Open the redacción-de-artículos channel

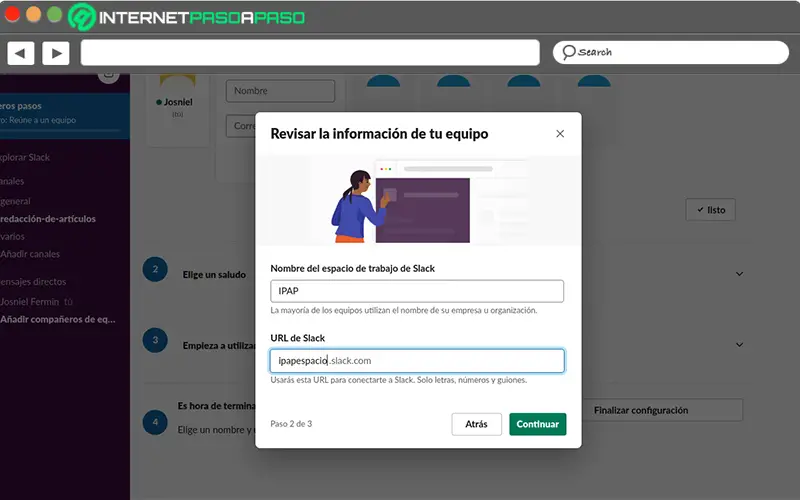click(x=48, y=219)
